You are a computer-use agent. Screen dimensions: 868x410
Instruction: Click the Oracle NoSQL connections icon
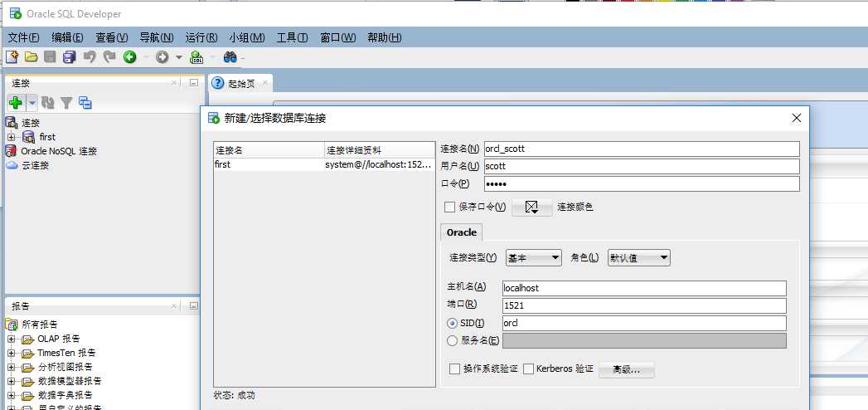coord(11,151)
